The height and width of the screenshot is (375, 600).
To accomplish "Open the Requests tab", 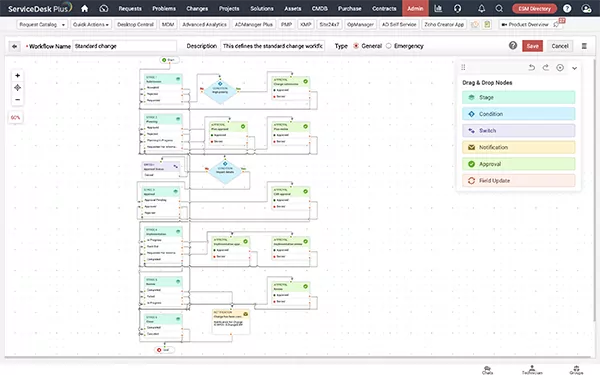I will click(x=130, y=8).
